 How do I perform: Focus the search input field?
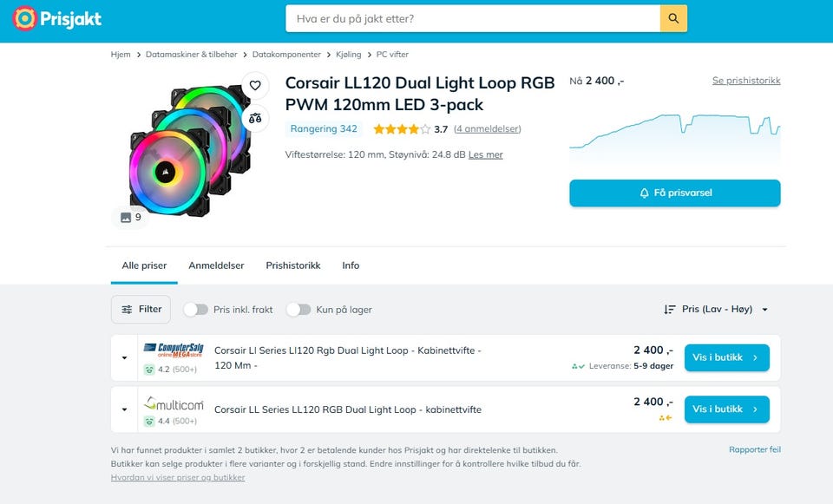(473, 18)
